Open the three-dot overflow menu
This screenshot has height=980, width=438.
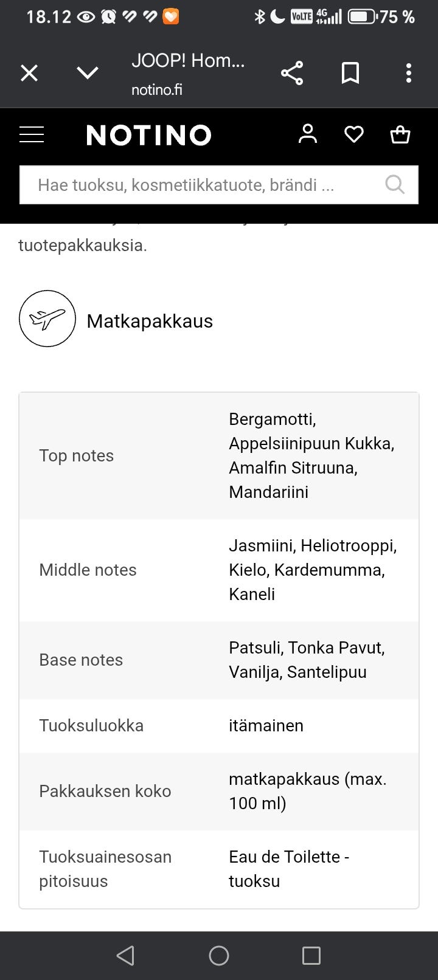tap(409, 74)
